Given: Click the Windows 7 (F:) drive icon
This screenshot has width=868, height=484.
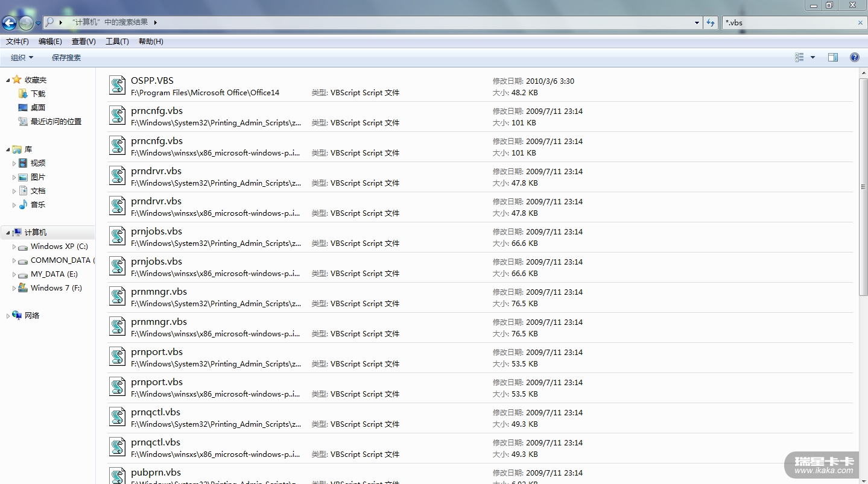Looking at the screenshot, I should coord(23,288).
